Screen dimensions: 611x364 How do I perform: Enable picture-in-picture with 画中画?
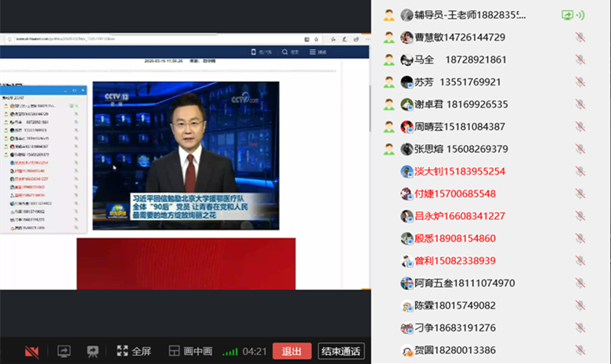[x=190, y=351]
